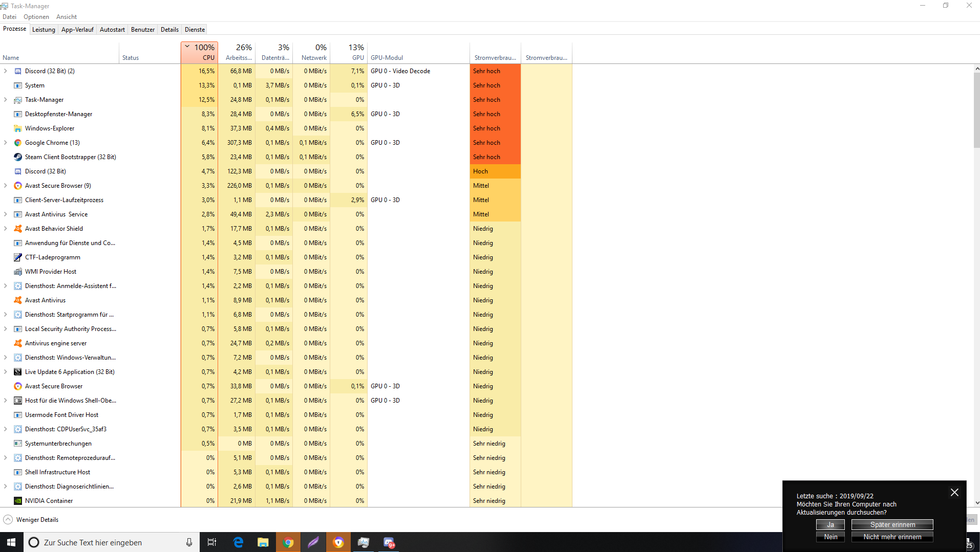
Task: Open the Datei menu
Action: click(9, 17)
